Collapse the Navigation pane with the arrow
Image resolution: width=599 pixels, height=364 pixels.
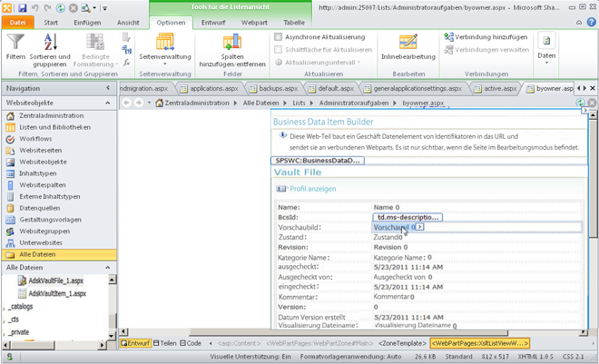[x=108, y=88]
